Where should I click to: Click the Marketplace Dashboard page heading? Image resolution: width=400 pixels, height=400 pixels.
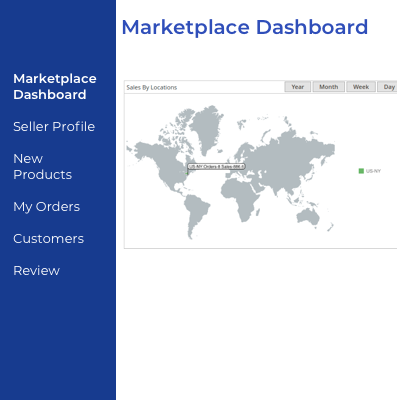(x=245, y=27)
